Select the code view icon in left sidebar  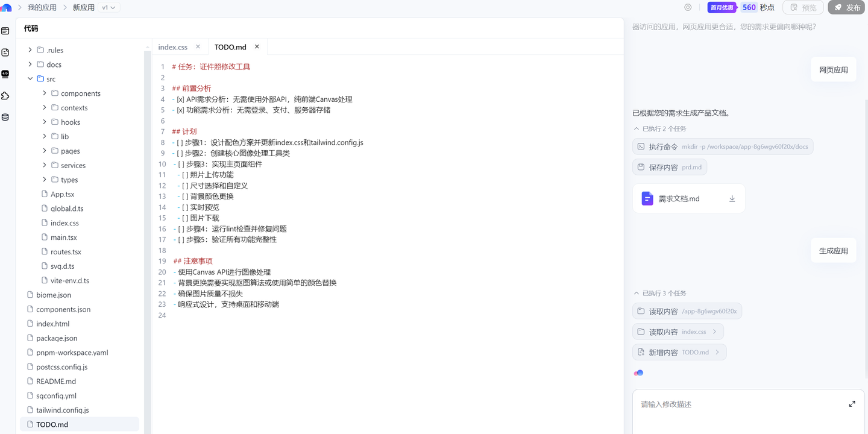pyautogui.click(x=5, y=74)
